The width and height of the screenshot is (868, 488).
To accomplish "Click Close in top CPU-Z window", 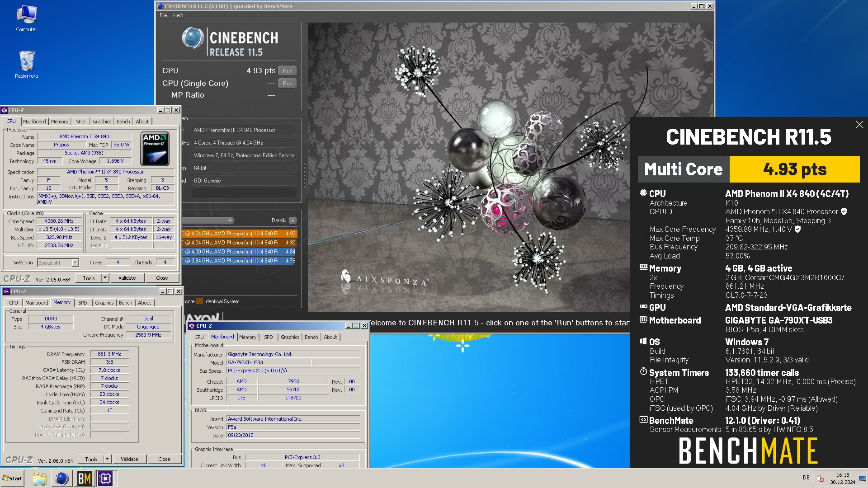I will 162,278.
